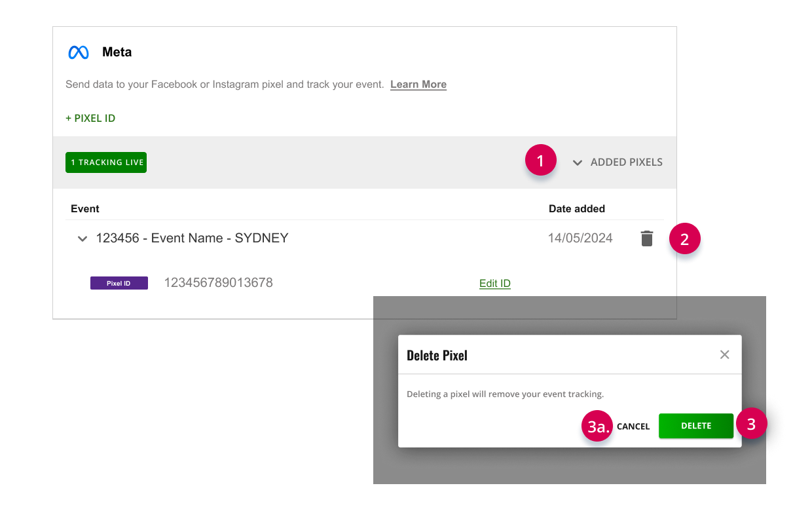The height and width of the screenshot is (511, 812).
Task: Select the pixel number 123456789013678
Action: tap(218, 283)
